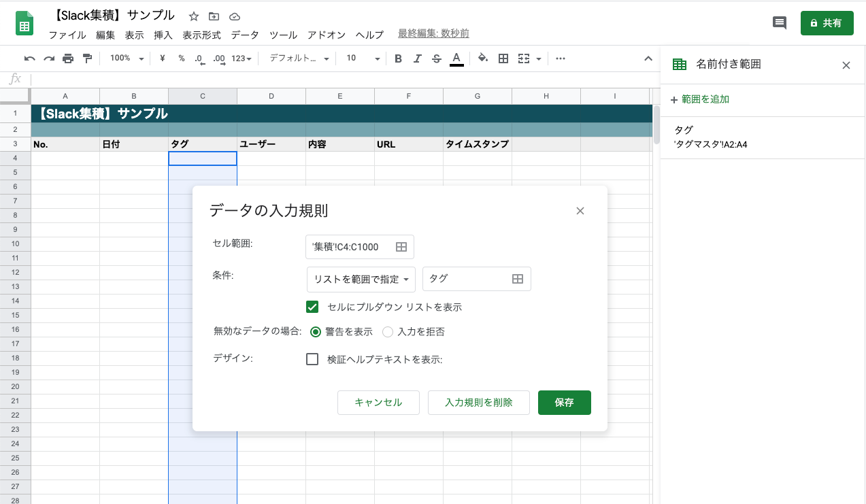Click the redo arrow icon

49,58
